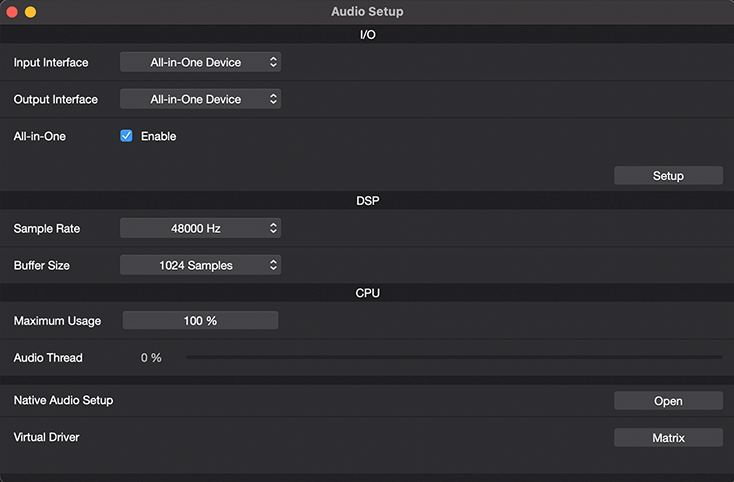The height and width of the screenshot is (482, 734).
Task: Click the Buffer Size chevron arrows
Action: 273,265
